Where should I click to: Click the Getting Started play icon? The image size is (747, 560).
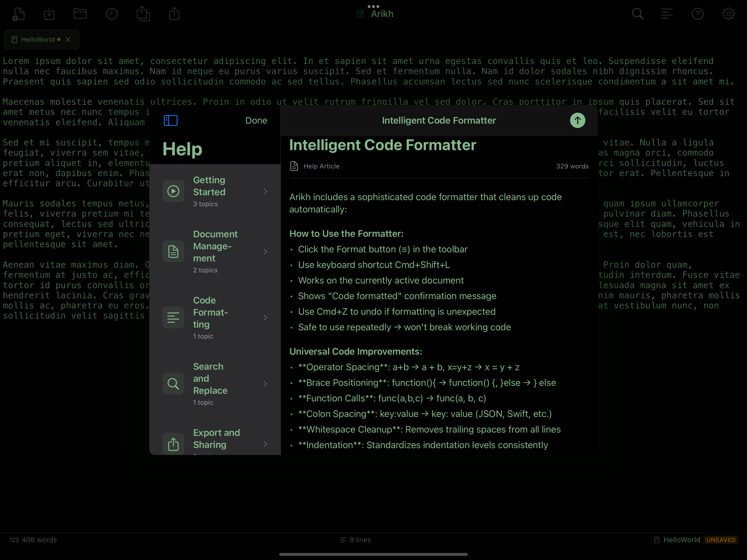[x=173, y=191]
